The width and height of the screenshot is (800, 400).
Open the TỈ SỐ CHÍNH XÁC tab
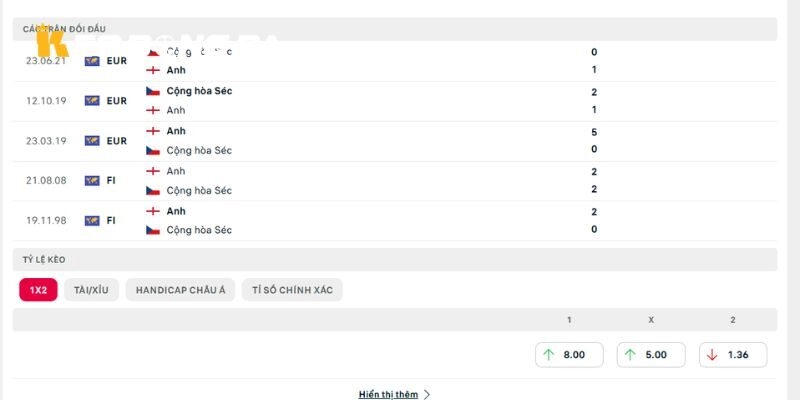click(x=292, y=290)
